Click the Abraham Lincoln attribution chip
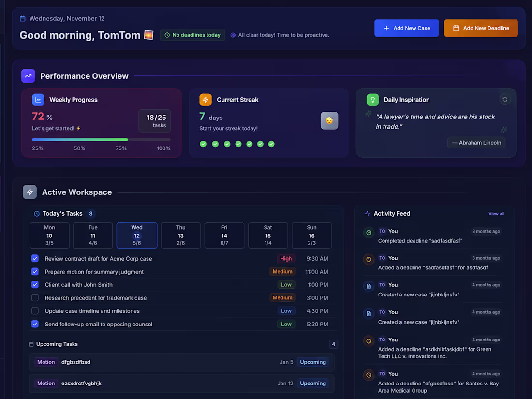The width and height of the screenshot is (532, 399). (476, 143)
